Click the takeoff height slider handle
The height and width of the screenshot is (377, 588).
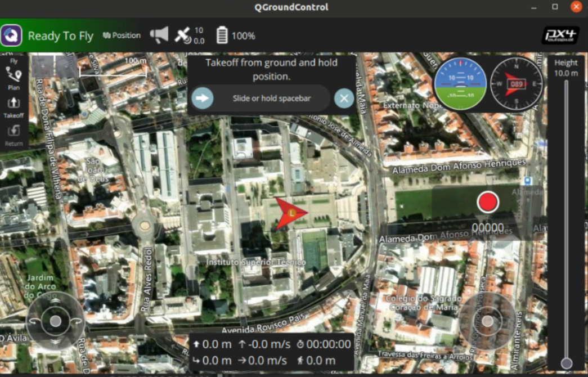[567, 363]
